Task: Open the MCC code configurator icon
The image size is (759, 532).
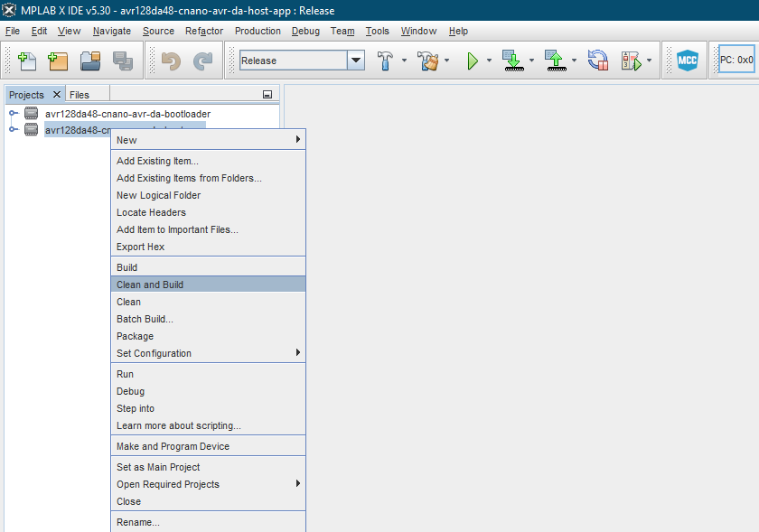Action: coord(688,61)
